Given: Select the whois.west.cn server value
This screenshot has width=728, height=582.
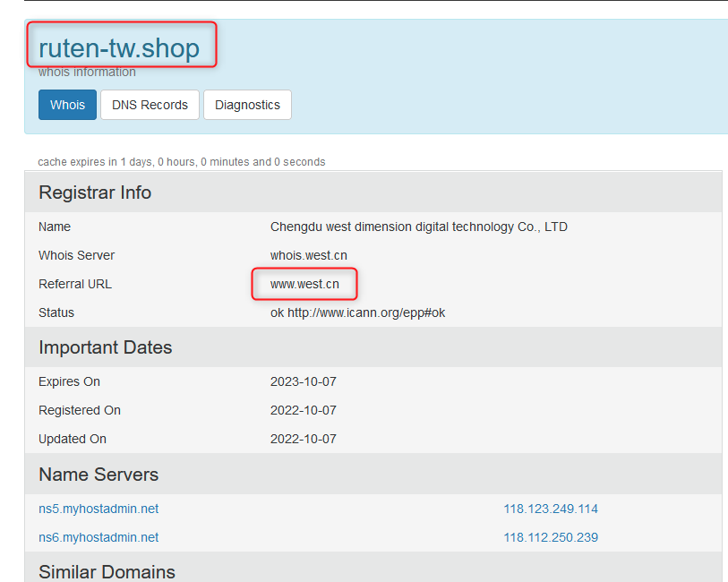Looking at the screenshot, I should click(309, 255).
